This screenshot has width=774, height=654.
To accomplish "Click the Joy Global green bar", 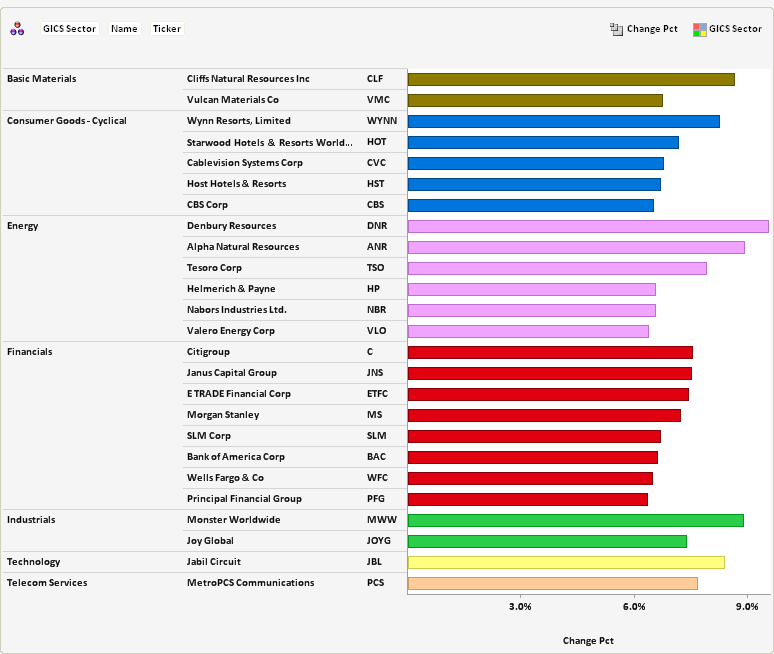I will 547,541.
